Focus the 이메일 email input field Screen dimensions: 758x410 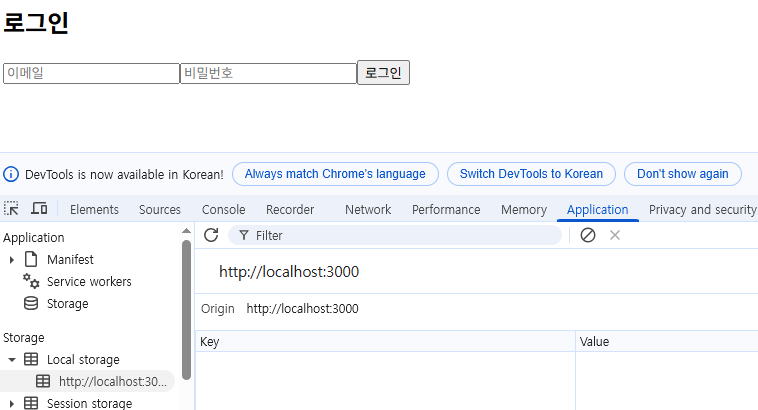click(x=91, y=73)
